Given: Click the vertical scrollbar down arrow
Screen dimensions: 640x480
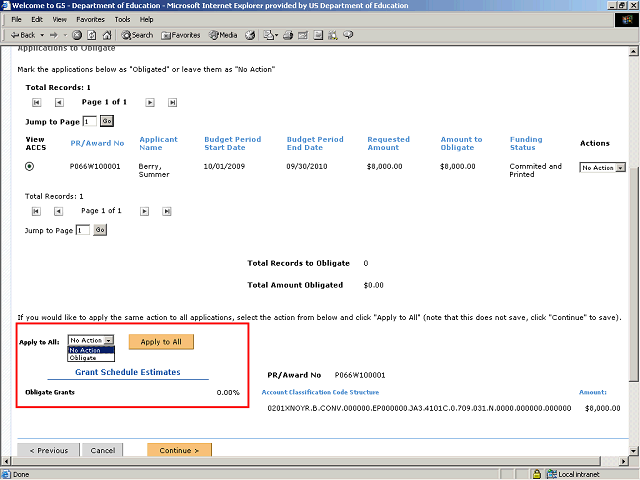Looking at the screenshot, I should pos(633,451).
